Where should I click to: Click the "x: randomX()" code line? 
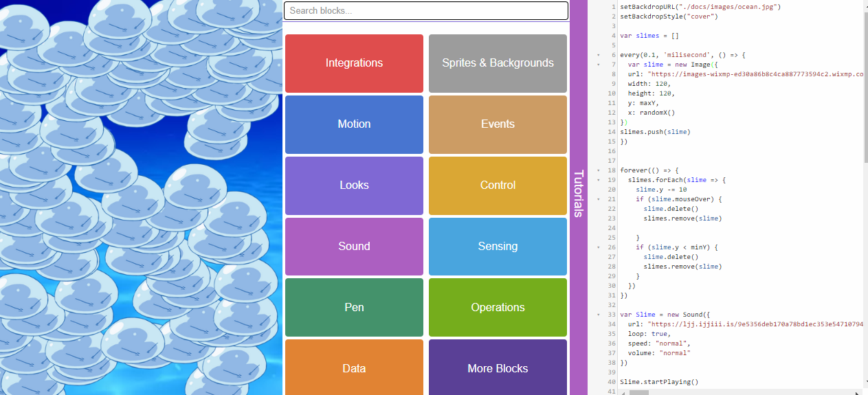(x=652, y=113)
